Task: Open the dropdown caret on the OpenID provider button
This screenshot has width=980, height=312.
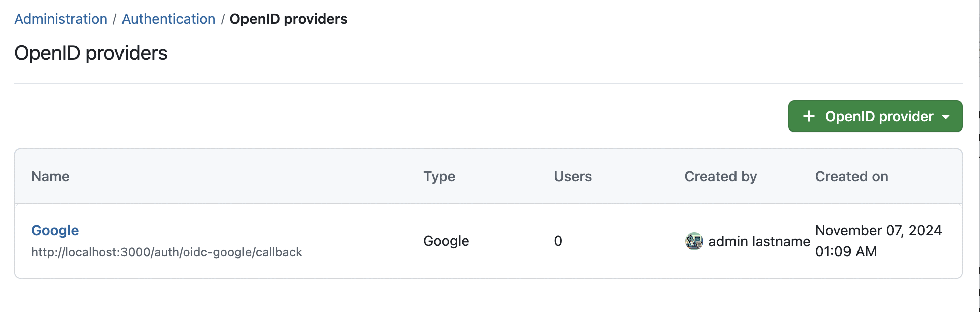Action: point(946,116)
